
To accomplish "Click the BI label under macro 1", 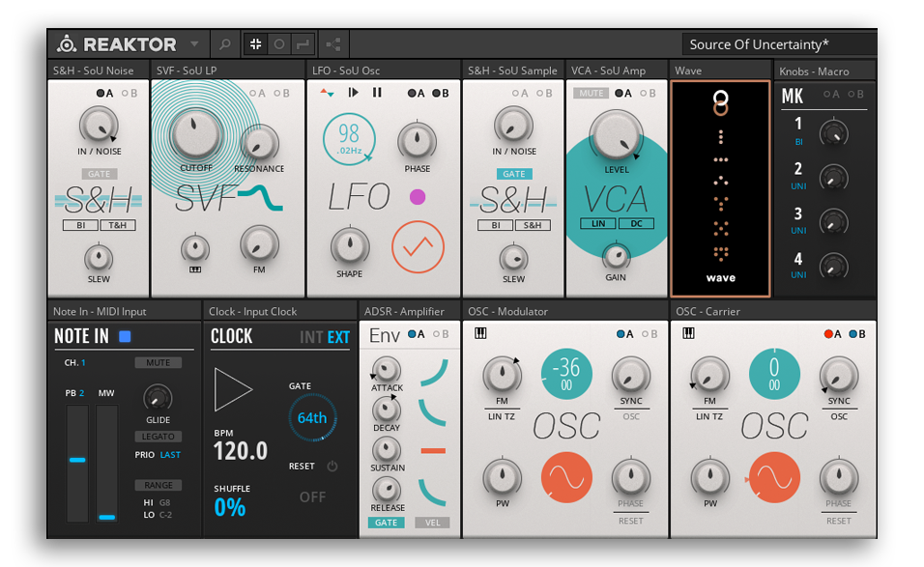I will 798,142.
